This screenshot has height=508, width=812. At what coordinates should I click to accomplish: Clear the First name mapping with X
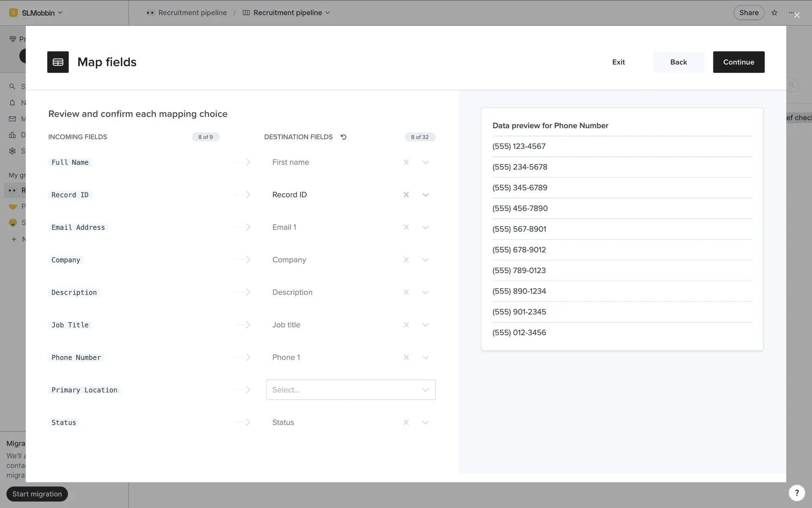click(x=406, y=162)
